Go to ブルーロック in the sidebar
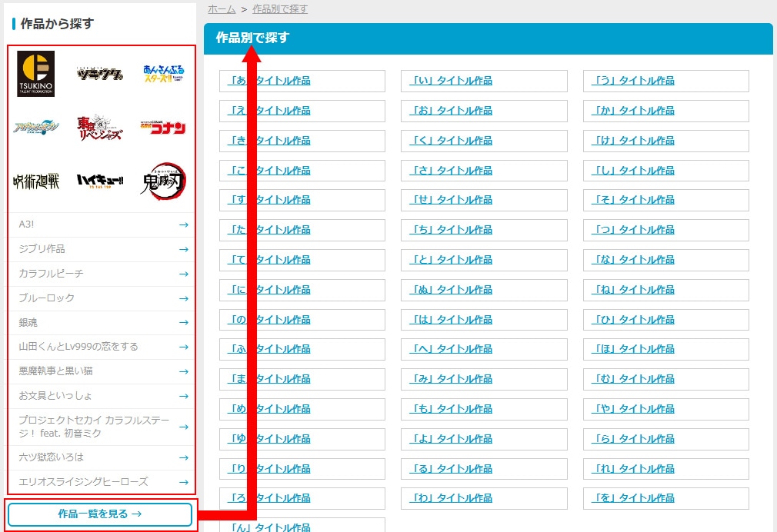Viewport: 777px width, 532px height. [102, 298]
